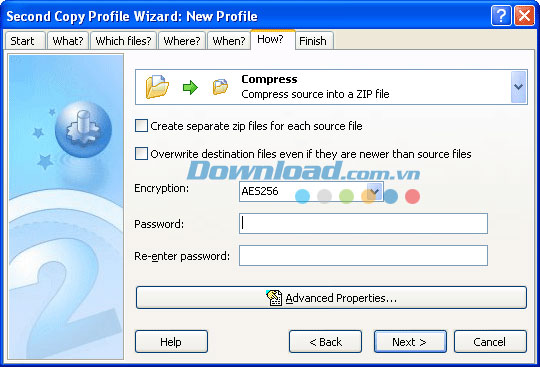Click the Password: label
The image size is (540, 367).
click(159, 224)
